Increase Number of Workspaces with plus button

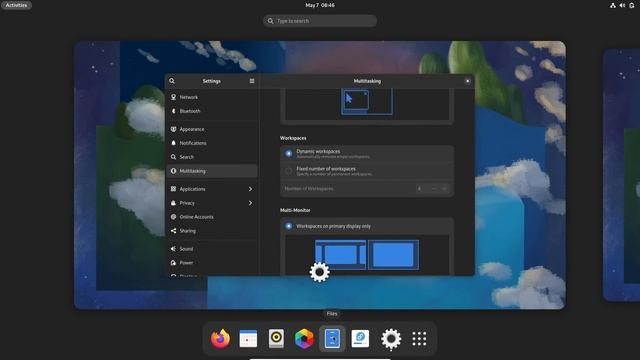[x=444, y=189]
